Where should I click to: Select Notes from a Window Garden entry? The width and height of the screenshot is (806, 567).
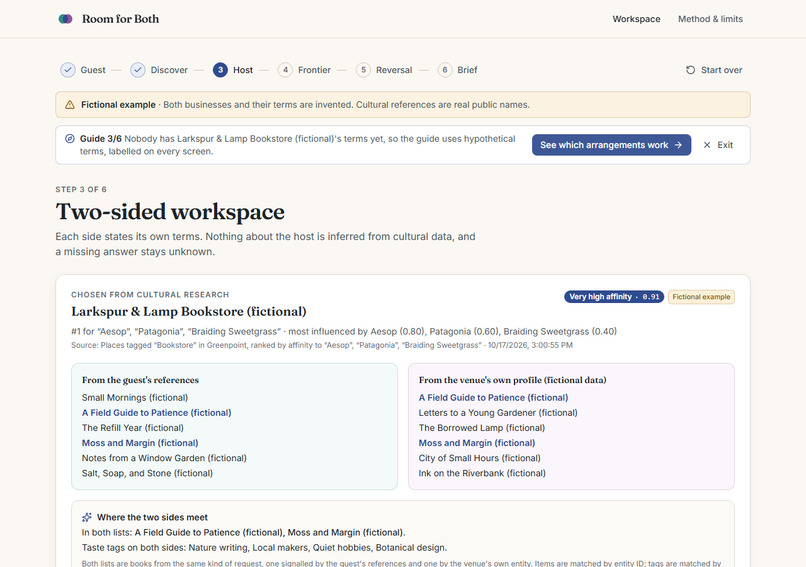tap(164, 458)
